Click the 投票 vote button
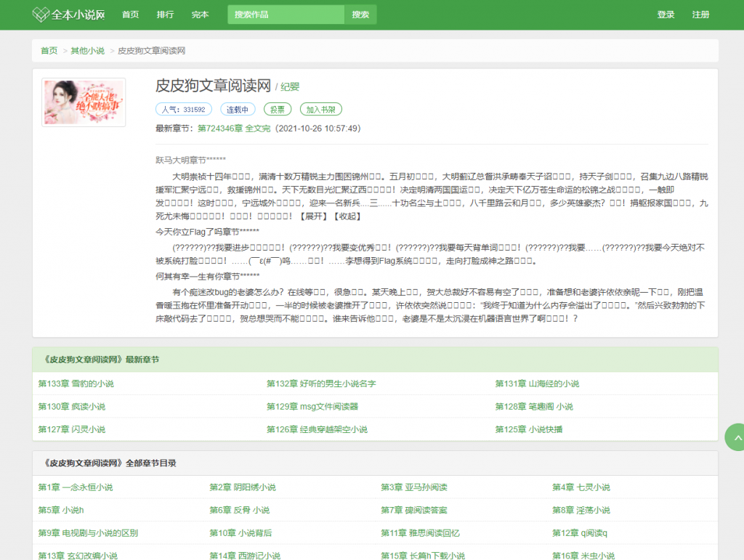Screen dimensions: 744x560 pos(277,110)
